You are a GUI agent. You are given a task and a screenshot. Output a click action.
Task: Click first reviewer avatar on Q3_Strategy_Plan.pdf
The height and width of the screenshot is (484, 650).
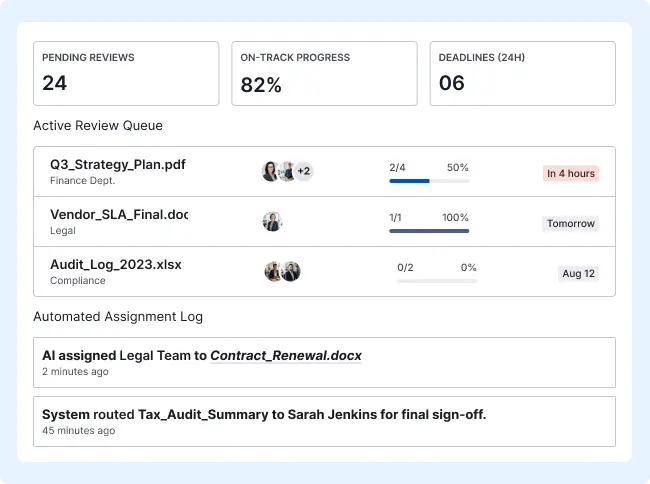pos(271,171)
